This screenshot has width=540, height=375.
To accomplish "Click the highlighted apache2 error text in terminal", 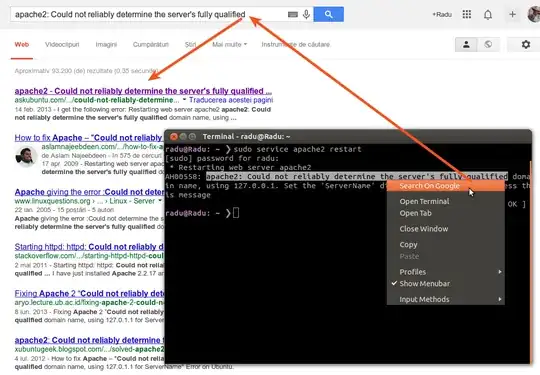I will coord(357,176).
